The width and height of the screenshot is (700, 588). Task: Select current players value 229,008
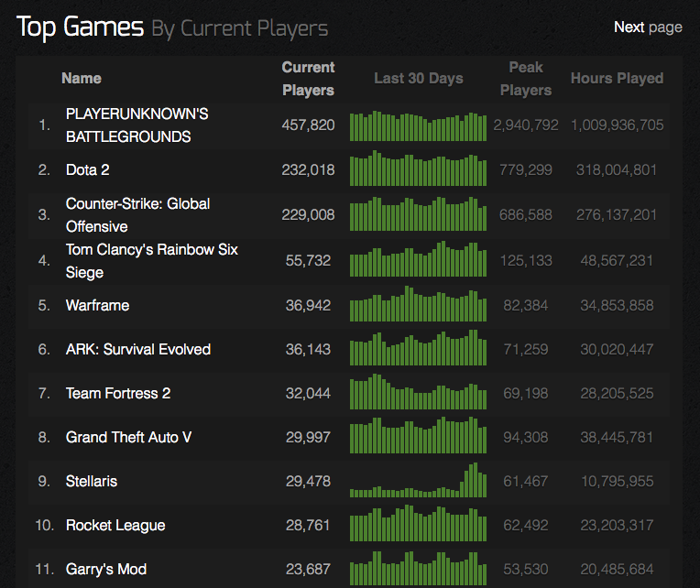click(308, 215)
